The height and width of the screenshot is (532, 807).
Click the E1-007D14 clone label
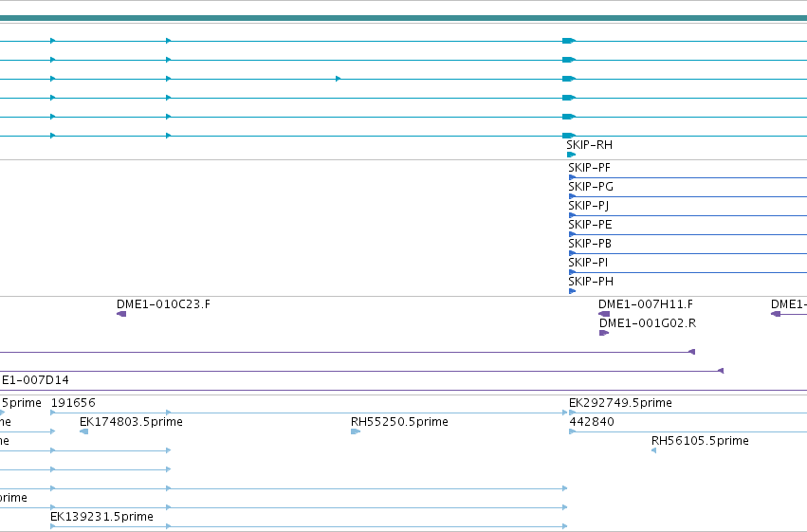tap(35, 380)
